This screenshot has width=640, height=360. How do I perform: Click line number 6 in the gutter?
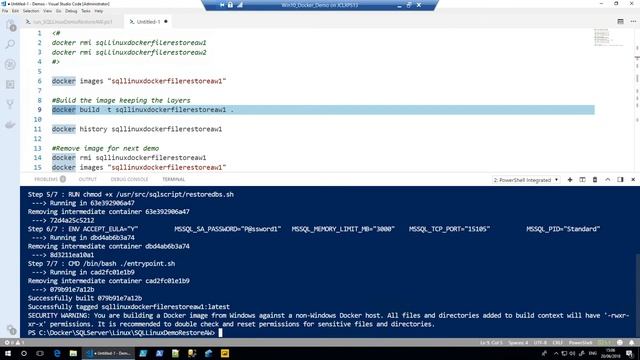pos(40,81)
